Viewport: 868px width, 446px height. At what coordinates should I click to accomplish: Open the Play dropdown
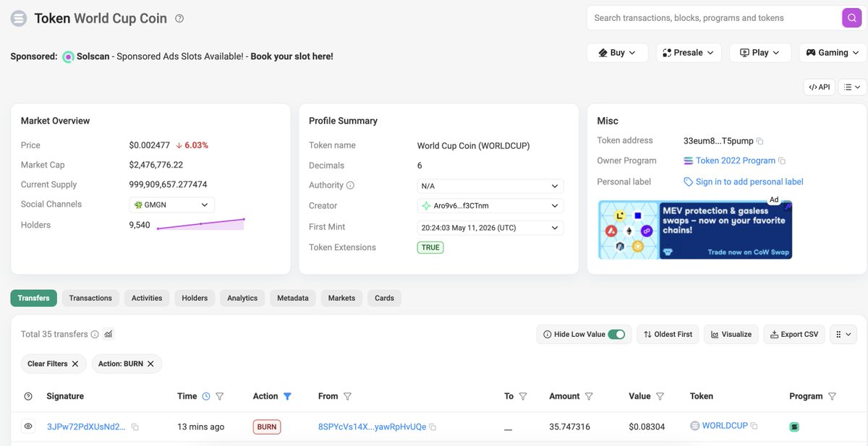760,53
